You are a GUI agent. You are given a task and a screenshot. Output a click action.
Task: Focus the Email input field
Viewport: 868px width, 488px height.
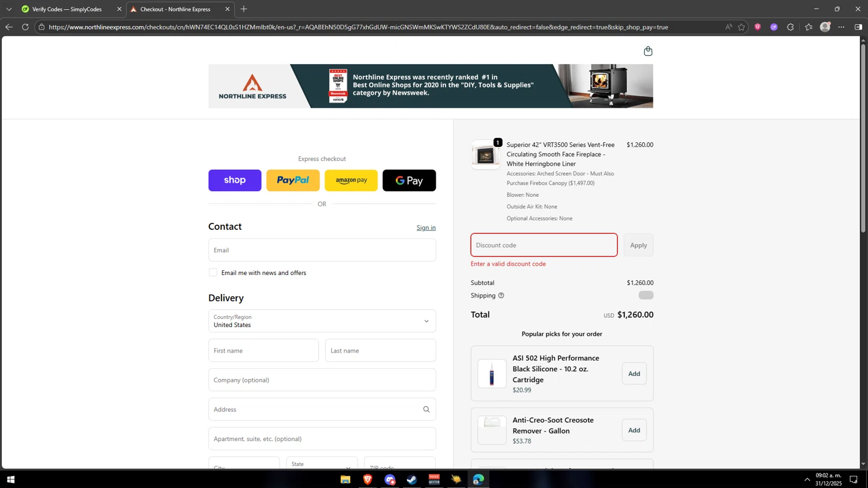tap(322, 250)
